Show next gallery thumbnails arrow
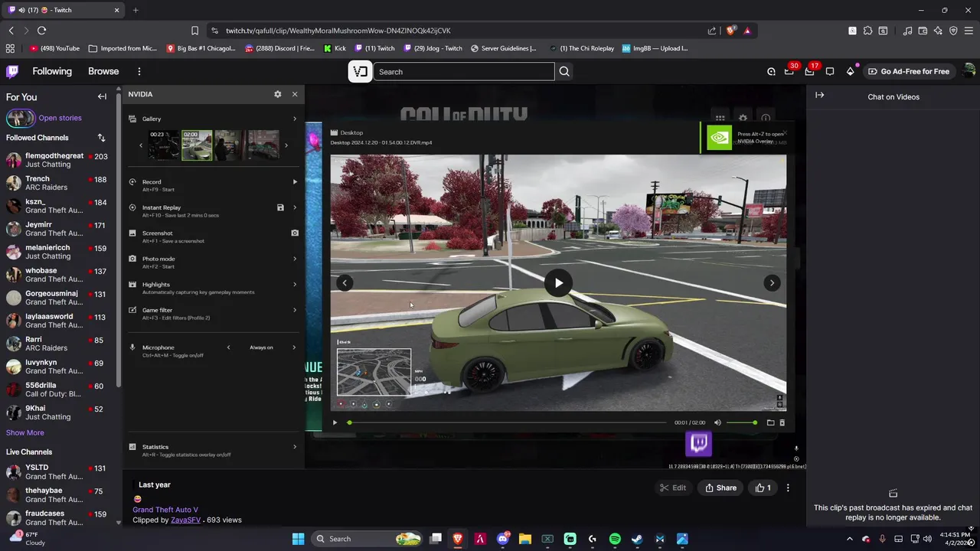The image size is (980, 551). tap(286, 145)
